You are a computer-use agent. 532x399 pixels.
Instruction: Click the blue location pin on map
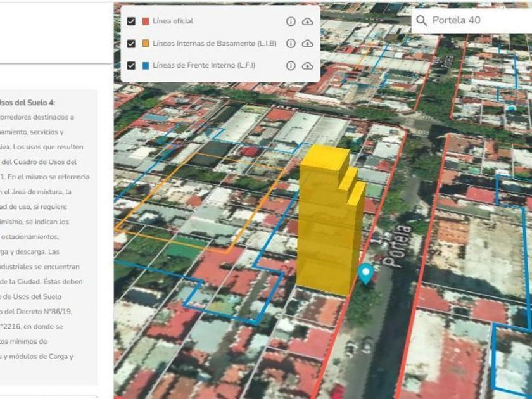coord(365,273)
